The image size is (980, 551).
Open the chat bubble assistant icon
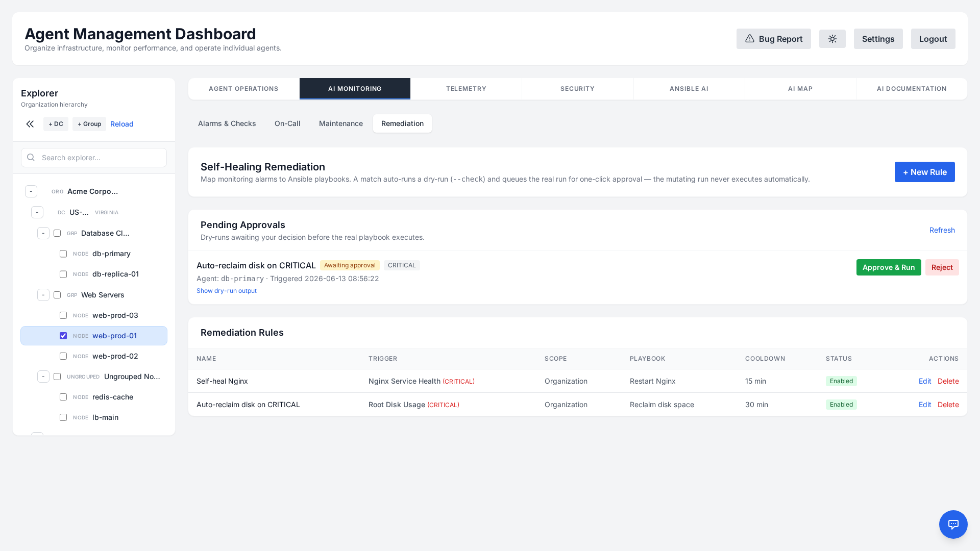pyautogui.click(x=953, y=524)
